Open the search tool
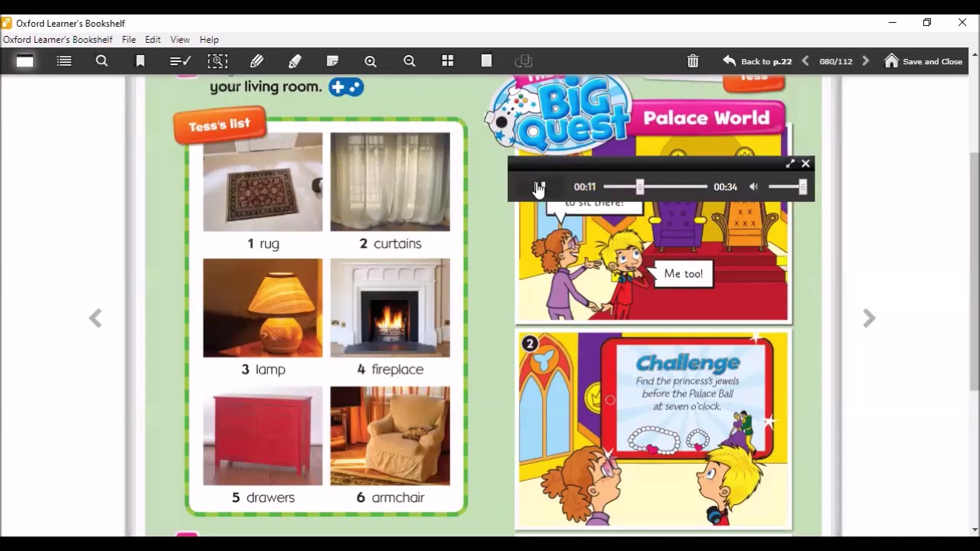The width and height of the screenshot is (980, 551). click(x=102, y=61)
